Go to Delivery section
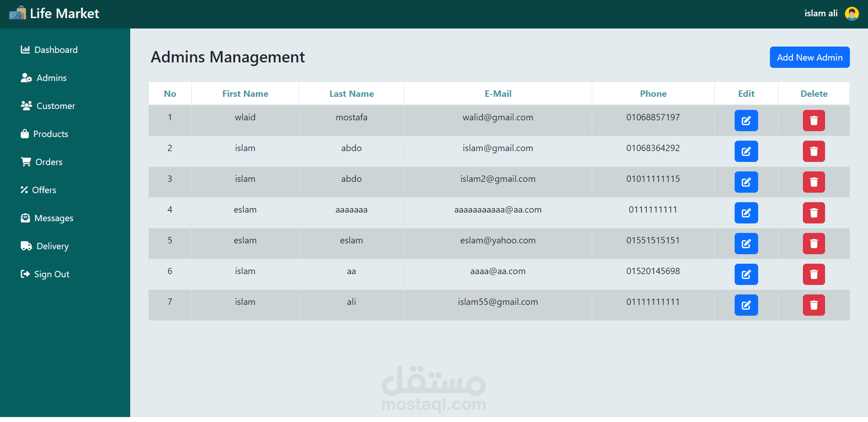868x422 pixels. tap(45, 246)
